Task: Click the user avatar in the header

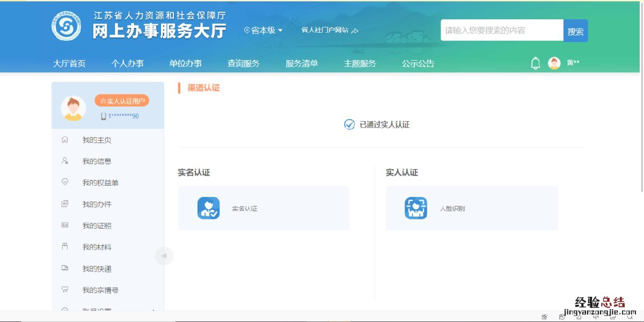Action: click(554, 63)
